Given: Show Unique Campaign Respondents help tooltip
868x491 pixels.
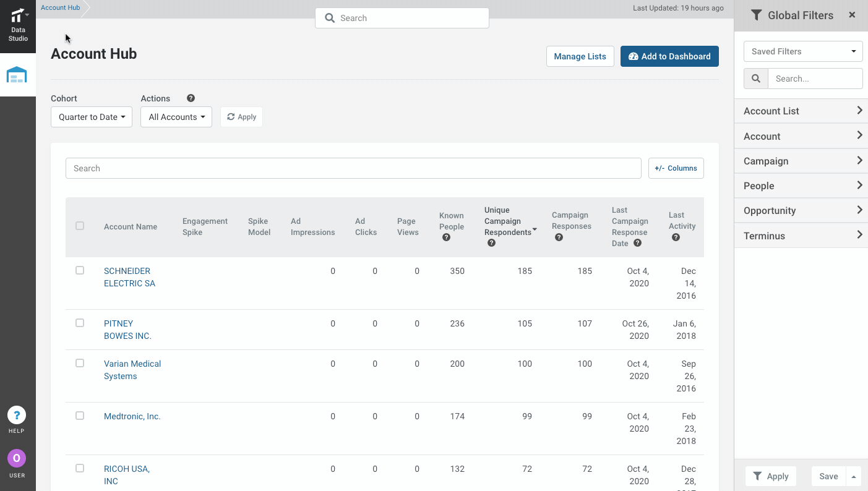Looking at the screenshot, I should (x=491, y=243).
